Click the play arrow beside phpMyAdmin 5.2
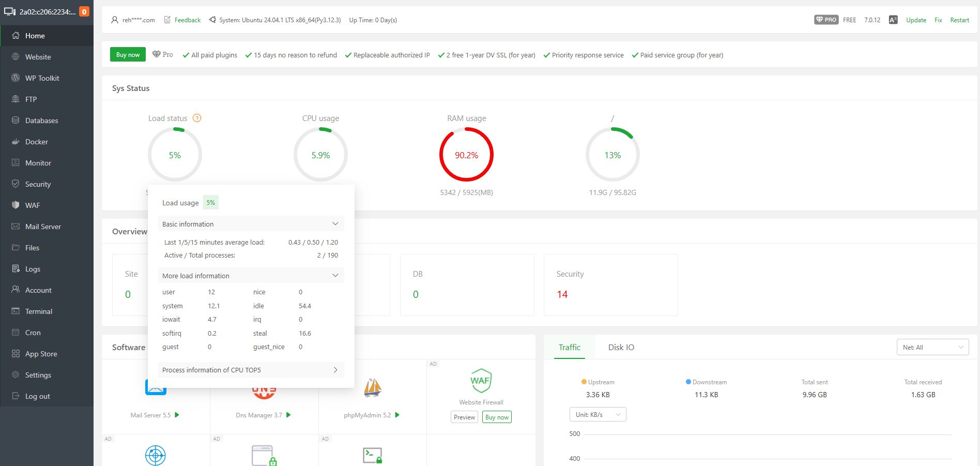Screen dimensions: 980x466 click(397, 415)
